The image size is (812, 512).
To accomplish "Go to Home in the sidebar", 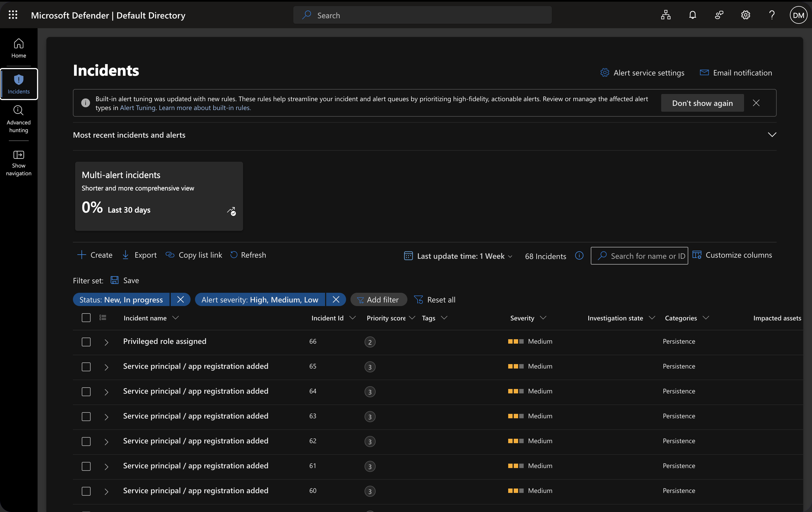I will point(19,48).
